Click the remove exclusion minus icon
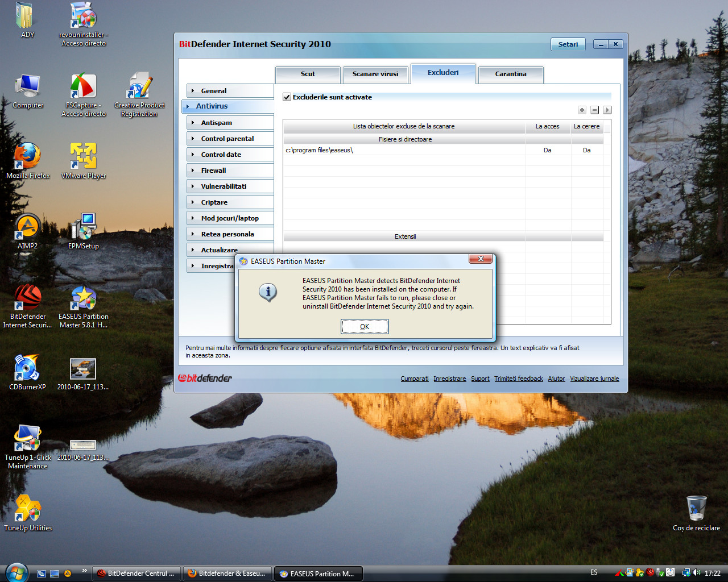Screen dimensions: 728x582 594,110
